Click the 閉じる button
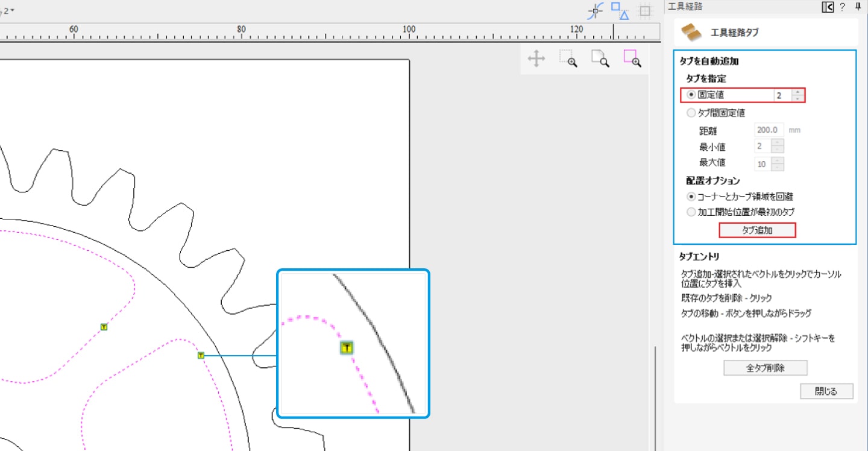 click(x=826, y=391)
